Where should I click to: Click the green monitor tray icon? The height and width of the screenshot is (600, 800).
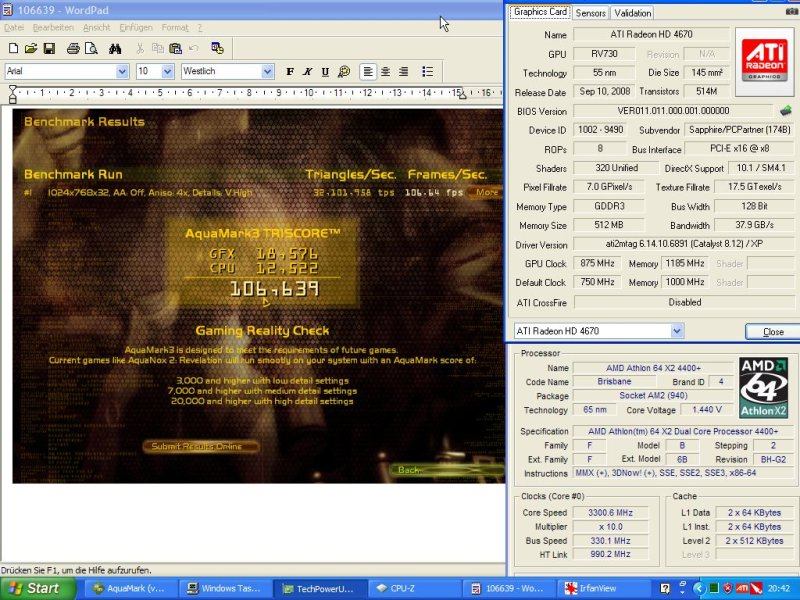714,588
